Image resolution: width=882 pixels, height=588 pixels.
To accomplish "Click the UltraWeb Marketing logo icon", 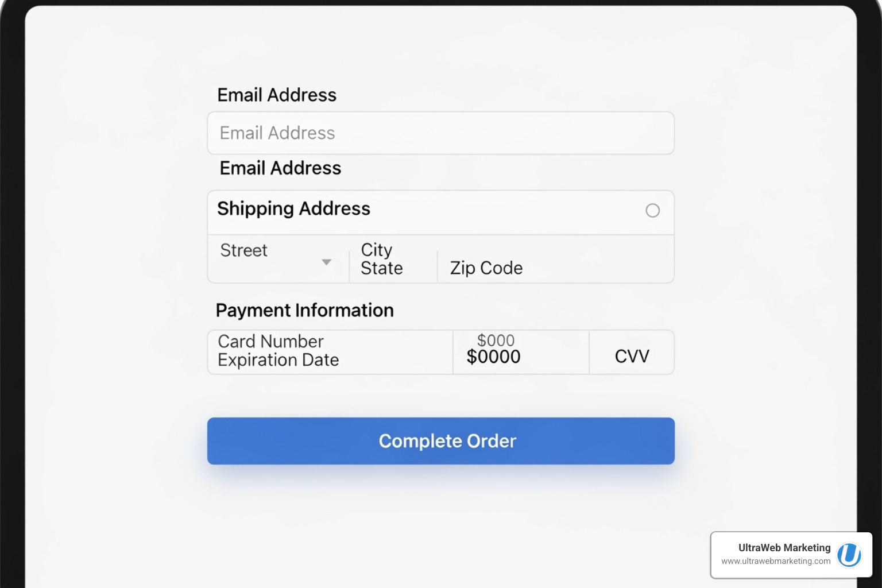I will click(849, 555).
